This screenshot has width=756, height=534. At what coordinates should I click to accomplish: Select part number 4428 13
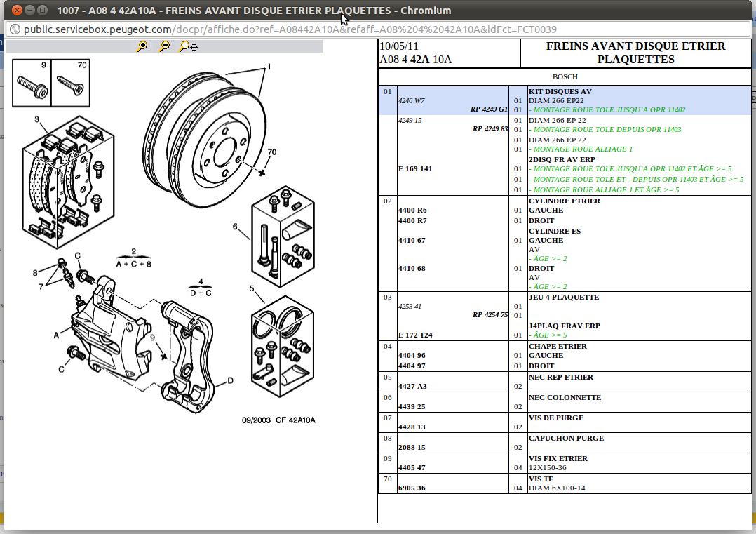(x=412, y=427)
